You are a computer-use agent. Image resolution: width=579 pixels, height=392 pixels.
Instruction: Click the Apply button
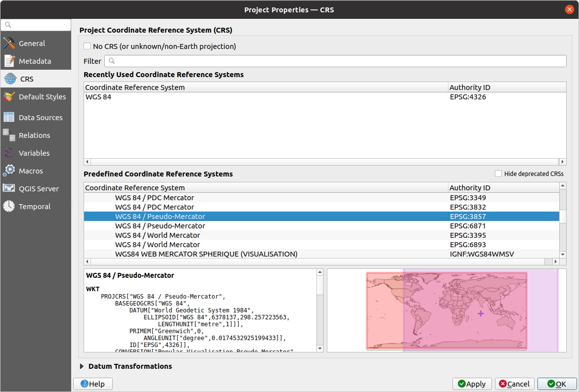point(472,384)
